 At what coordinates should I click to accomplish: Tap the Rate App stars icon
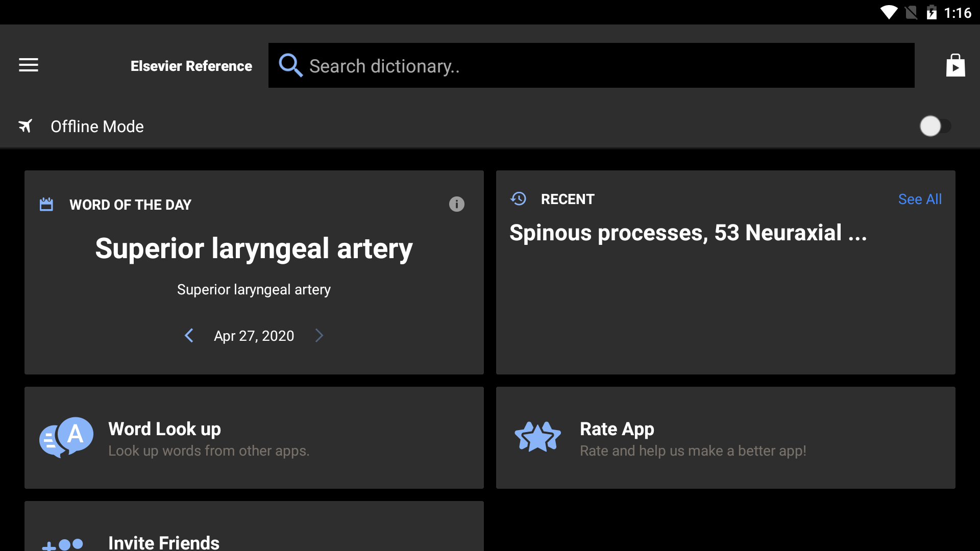(537, 437)
